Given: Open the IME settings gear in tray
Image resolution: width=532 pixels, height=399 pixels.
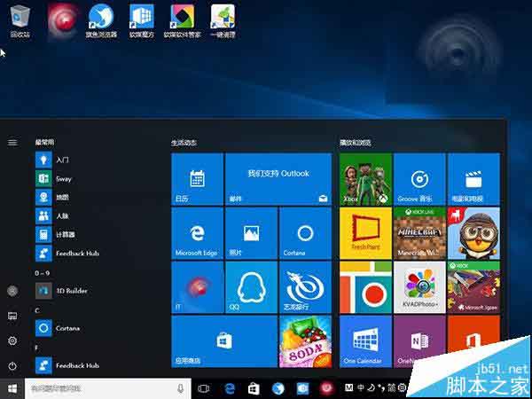Looking at the screenshot, I should 402,387.
